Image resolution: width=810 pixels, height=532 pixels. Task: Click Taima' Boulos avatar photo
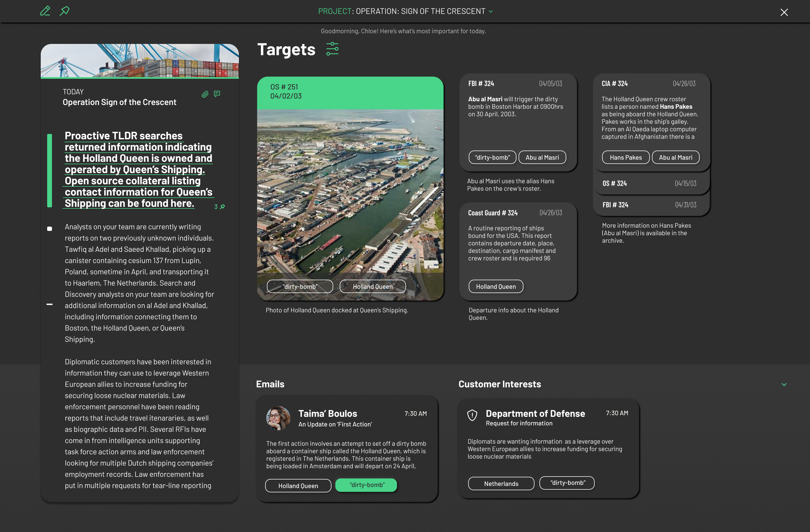tap(278, 418)
